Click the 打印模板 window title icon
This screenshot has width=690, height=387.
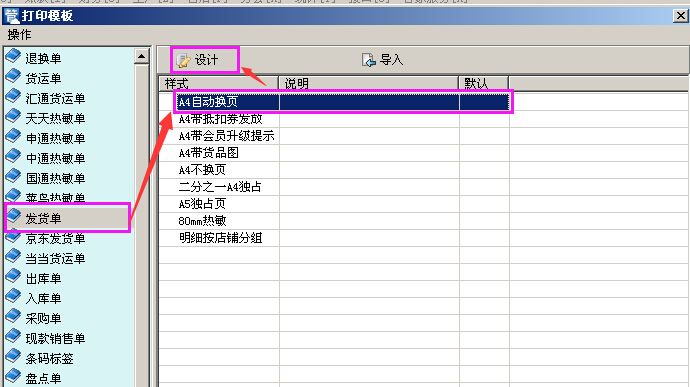tap(11, 16)
